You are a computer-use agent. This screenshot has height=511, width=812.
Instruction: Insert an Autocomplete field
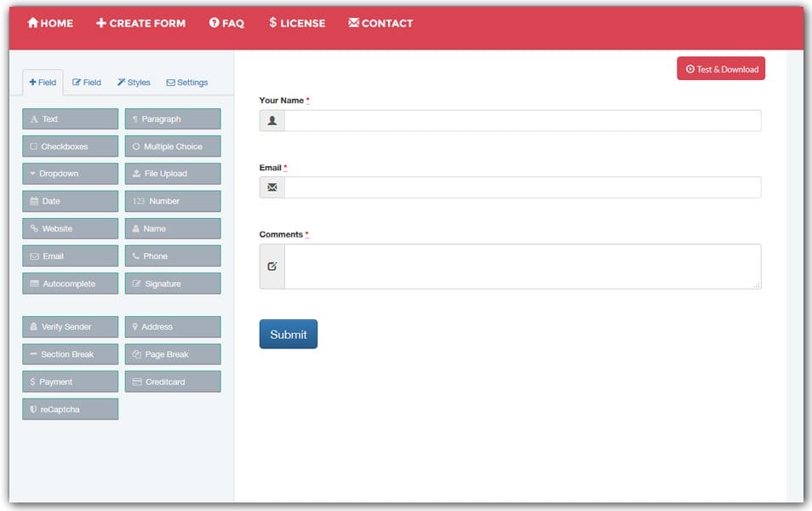point(70,283)
